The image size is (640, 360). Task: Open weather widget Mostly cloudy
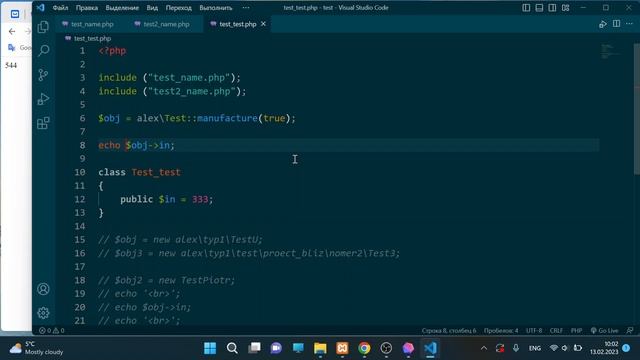click(x=36, y=348)
